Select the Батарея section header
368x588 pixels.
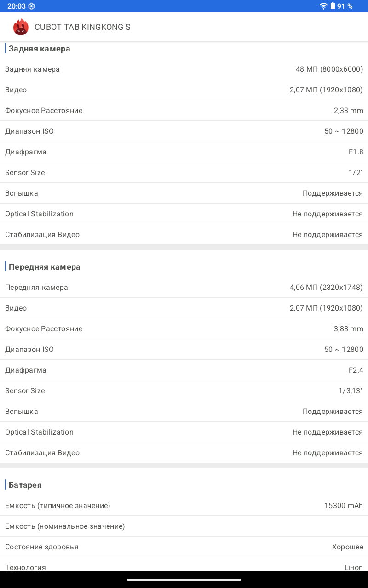click(x=25, y=485)
